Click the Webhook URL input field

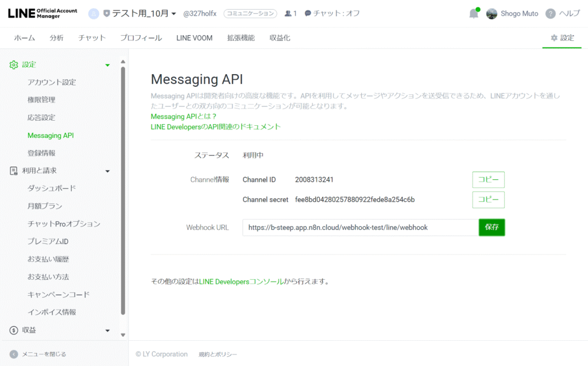point(360,228)
